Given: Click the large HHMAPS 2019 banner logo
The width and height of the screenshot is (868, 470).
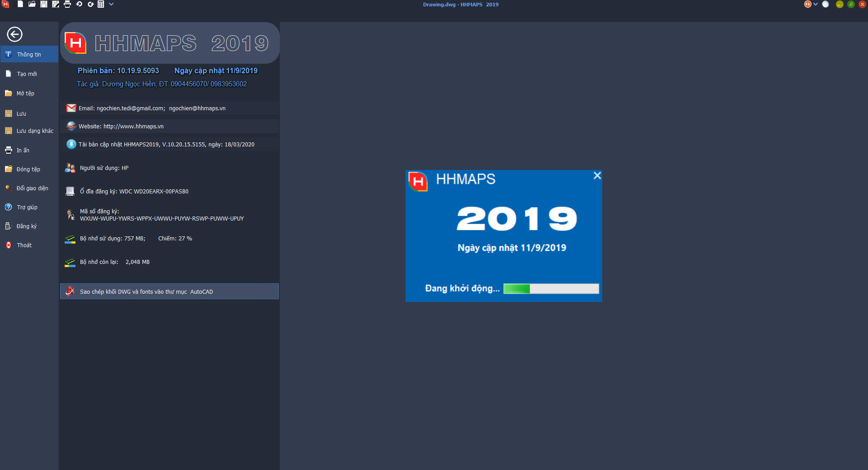Looking at the screenshot, I should click(x=170, y=43).
